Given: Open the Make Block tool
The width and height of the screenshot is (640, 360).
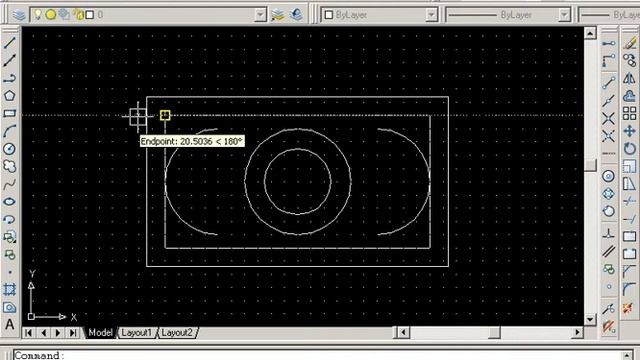Looking at the screenshot, I should click(9, 255).
